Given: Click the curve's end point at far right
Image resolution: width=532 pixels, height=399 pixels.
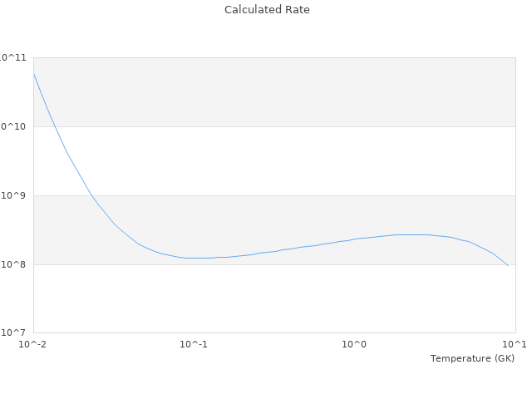Looking at the screenshot, I should pyautogui.click(x=508, y=265).
